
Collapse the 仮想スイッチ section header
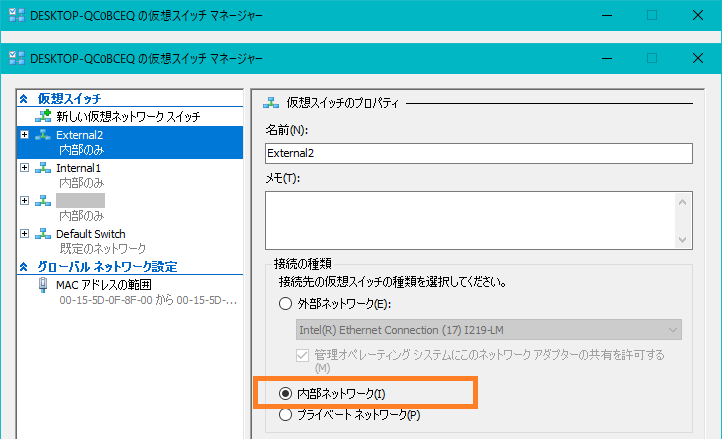point(24,99)
